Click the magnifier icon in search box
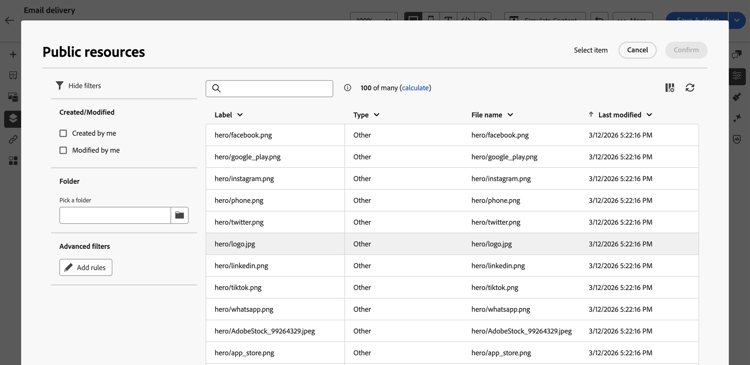The height and width of the screenshot is (365, 750). click(216, 88)
